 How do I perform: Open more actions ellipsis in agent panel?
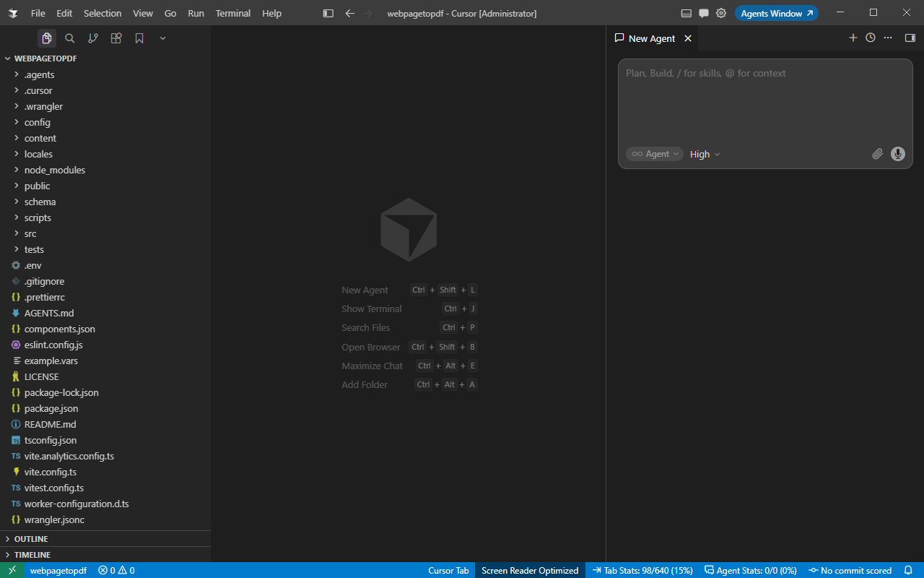click(x=888, y=38)
